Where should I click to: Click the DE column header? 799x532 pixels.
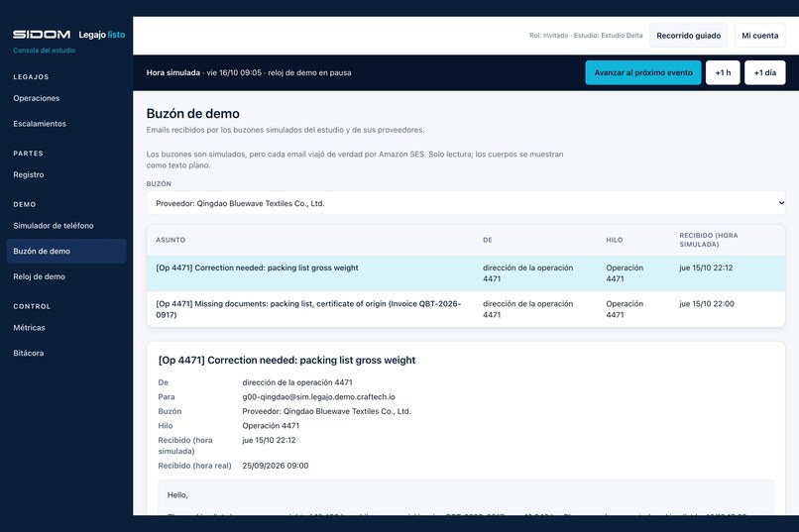488,240
